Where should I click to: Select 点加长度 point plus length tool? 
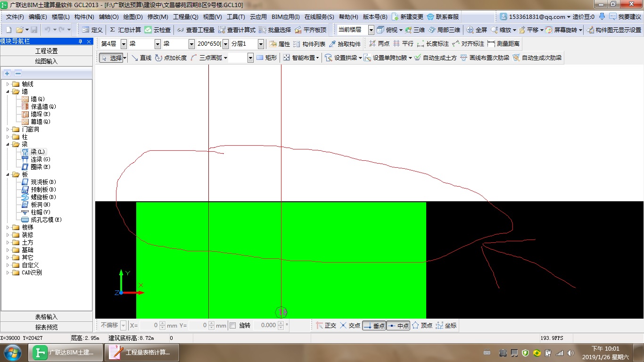click(171, 58)
